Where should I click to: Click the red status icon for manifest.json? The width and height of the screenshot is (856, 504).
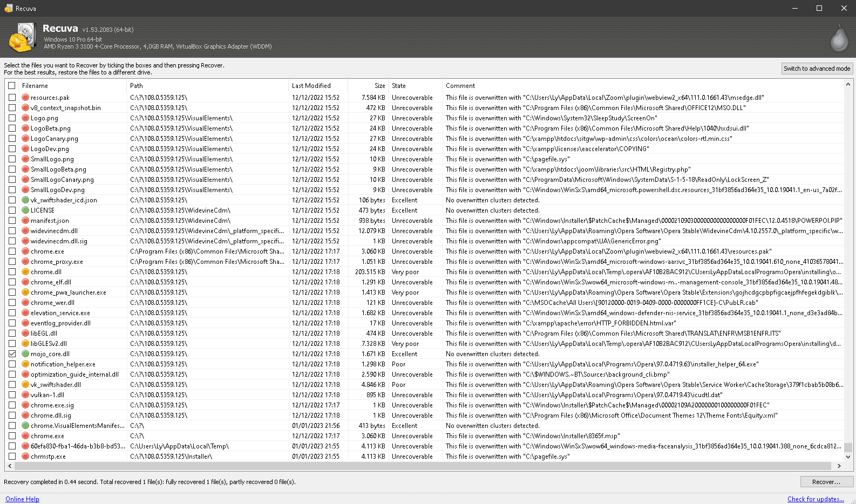25,221
